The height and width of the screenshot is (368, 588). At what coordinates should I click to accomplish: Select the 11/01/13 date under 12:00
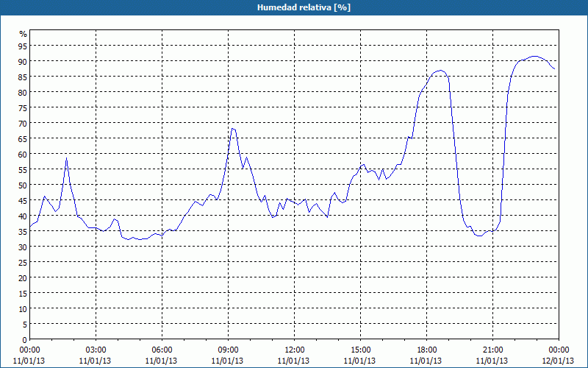pos(293,361)
